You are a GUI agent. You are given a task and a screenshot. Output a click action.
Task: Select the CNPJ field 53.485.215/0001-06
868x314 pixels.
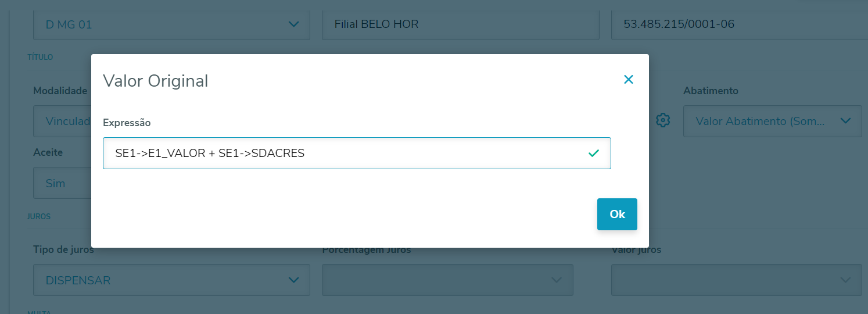738,24
